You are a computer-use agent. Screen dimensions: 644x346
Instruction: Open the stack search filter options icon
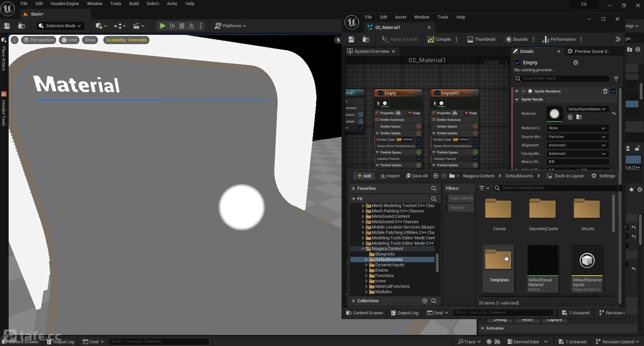point(616,78)
